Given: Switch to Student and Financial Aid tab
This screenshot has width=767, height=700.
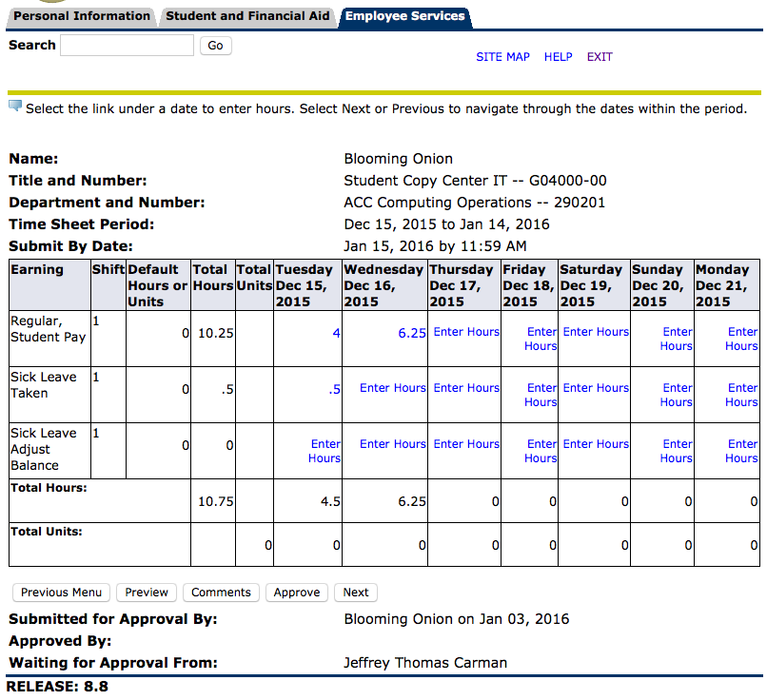Looking at the screenshot, I should [x=247, y=16].
